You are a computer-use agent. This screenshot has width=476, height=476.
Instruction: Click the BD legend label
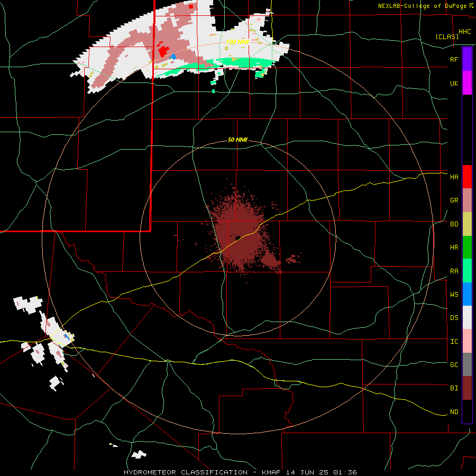(x=454, y=224)
